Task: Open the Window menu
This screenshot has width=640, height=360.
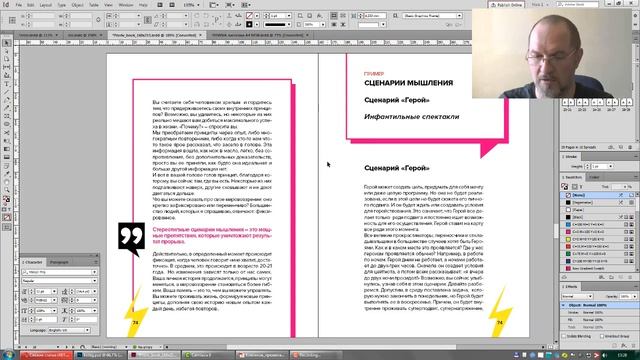Action: 126,5
